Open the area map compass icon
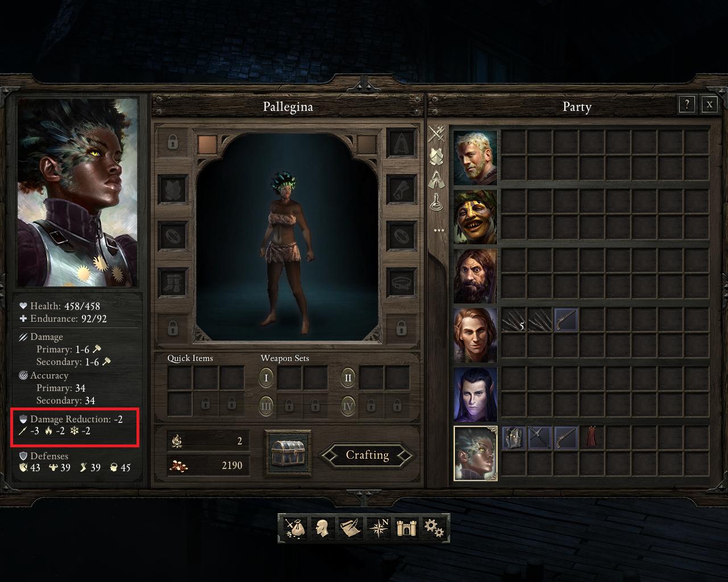The width and height of the screenshot is (728, 582). point(378,528)
